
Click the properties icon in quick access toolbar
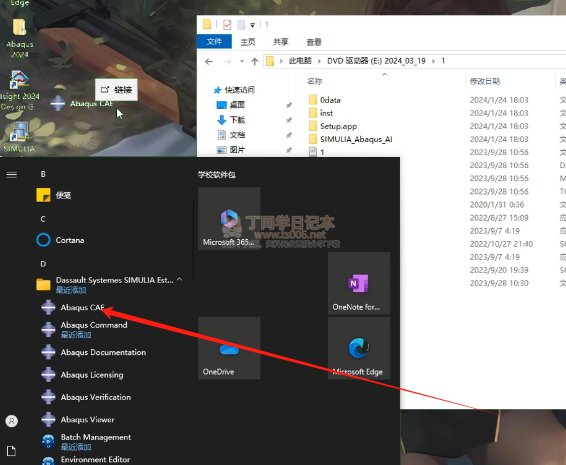227,25
